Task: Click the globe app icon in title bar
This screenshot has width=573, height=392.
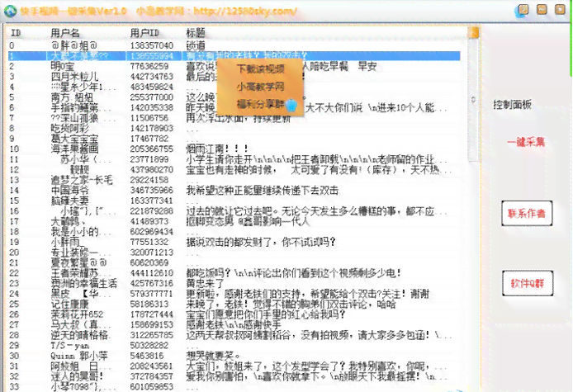Action: pos(10,11)
